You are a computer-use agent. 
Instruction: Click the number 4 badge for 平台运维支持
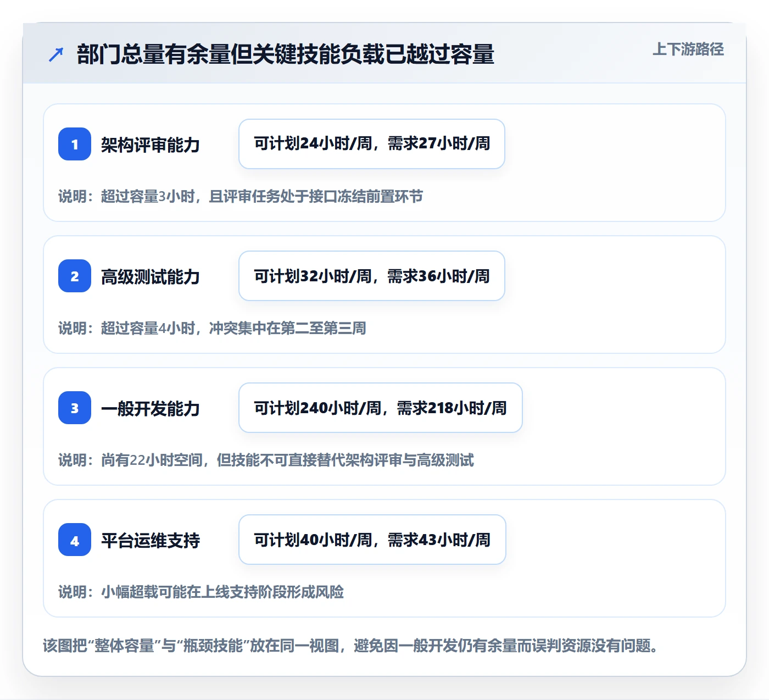click(75, 540)
